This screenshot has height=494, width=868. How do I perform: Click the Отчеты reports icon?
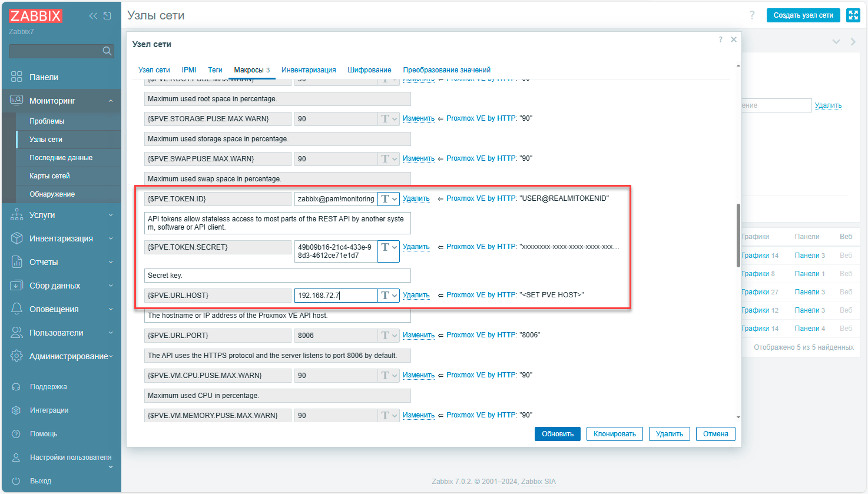pos(16,262)
